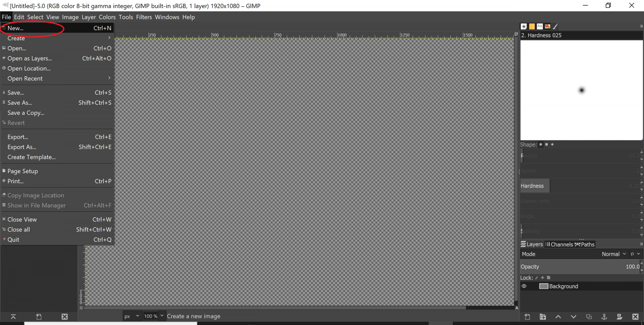Image resolution: width=644 pixels, height=325 pixels.
Task: Select the Fonts tab icon
Action: click(x=540, y=26)
